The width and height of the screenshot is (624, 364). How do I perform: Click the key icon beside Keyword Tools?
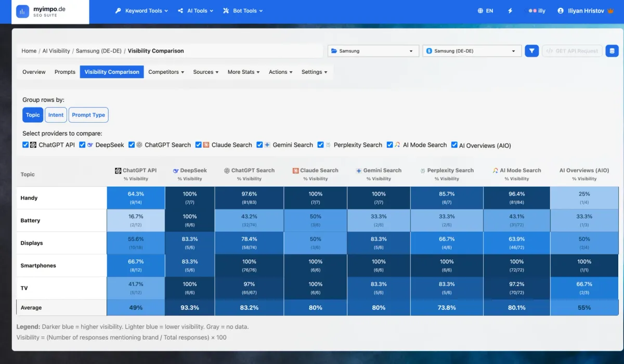point(118,10)
